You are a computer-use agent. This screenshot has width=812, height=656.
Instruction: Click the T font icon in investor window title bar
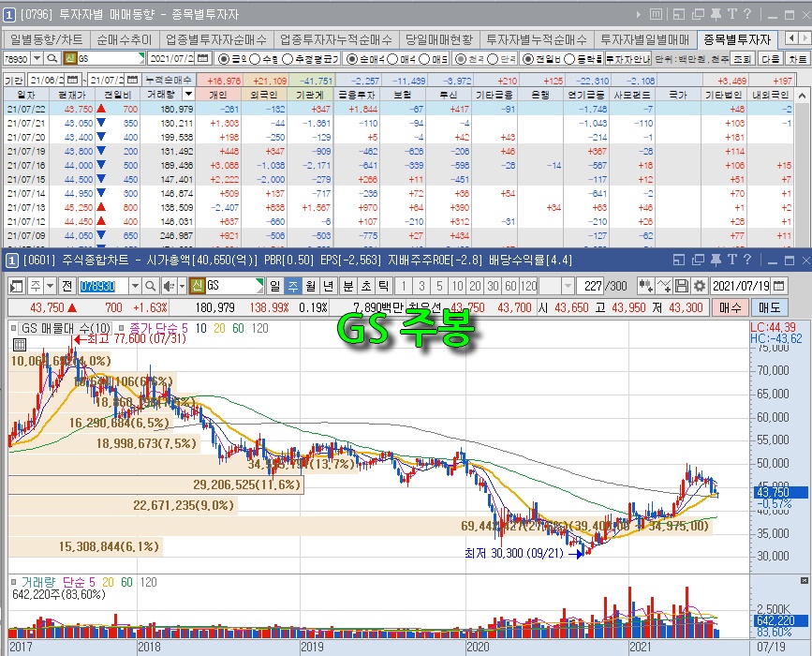pos(732,14)
